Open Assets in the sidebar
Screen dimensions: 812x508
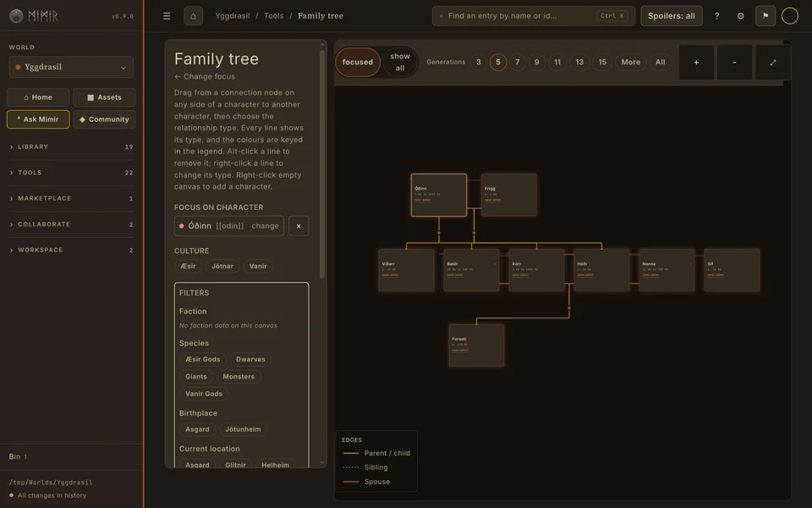coord(104,97)
